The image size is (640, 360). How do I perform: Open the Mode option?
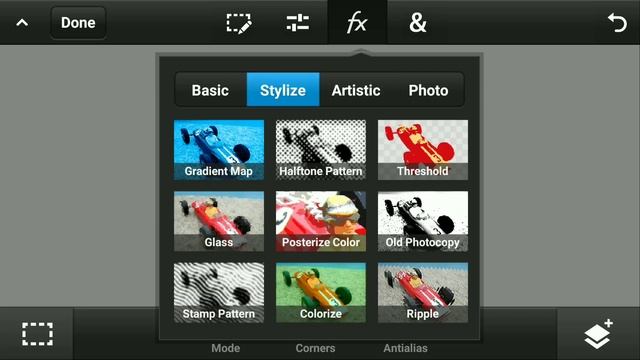tap(225, 348)
